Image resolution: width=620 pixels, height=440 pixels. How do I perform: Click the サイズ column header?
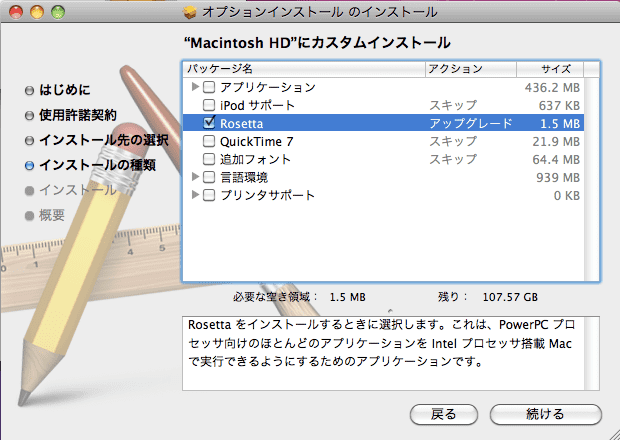click(x=550, y=69)
